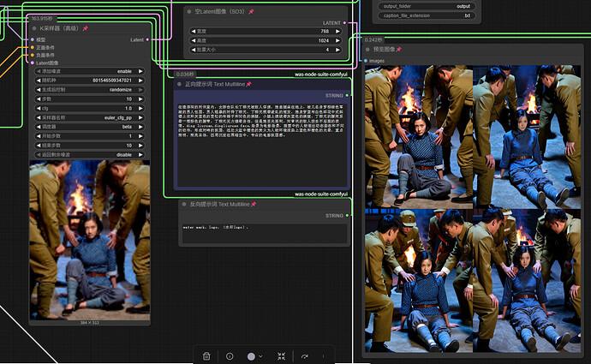The image size is (591, 364).
Task: Open the 生成后控制 randomize option list
Action: tap(90, 90)
